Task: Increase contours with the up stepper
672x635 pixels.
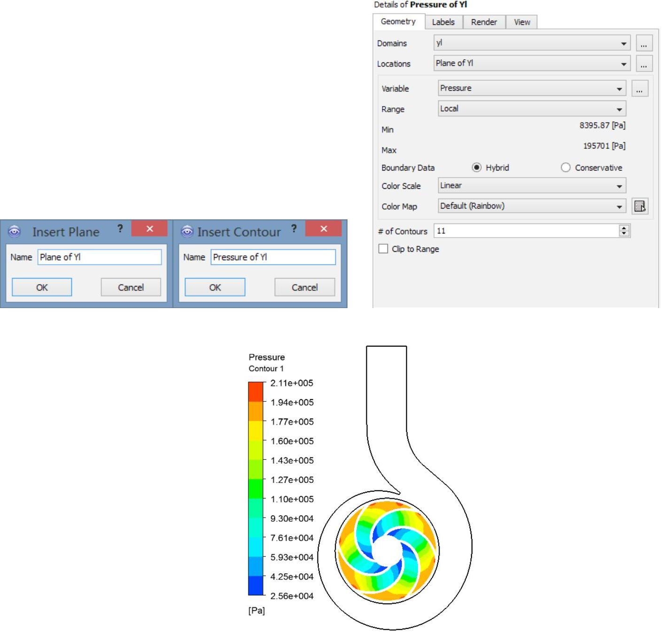Action: [x=624, y=228]
